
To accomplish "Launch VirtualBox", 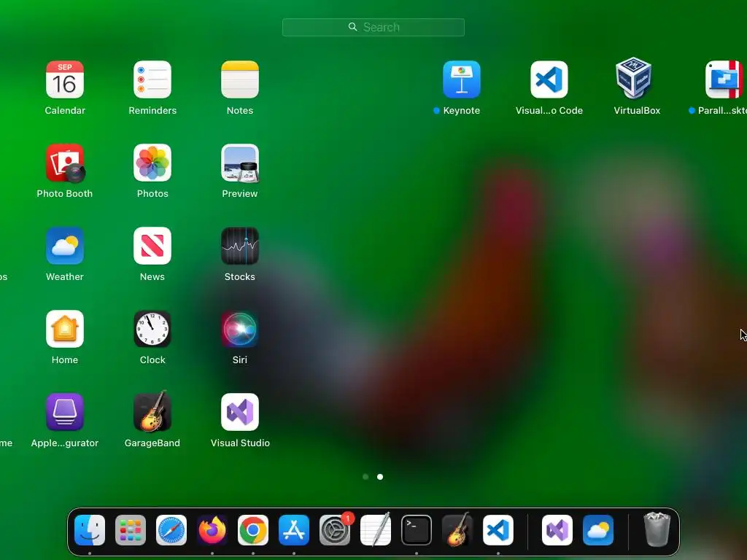I will click(x=634, y=79).
